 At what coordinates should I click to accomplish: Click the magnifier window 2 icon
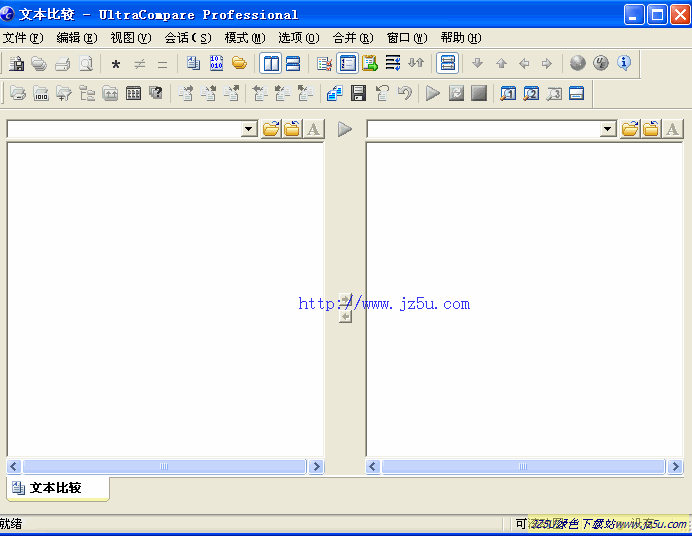point(531,94)
